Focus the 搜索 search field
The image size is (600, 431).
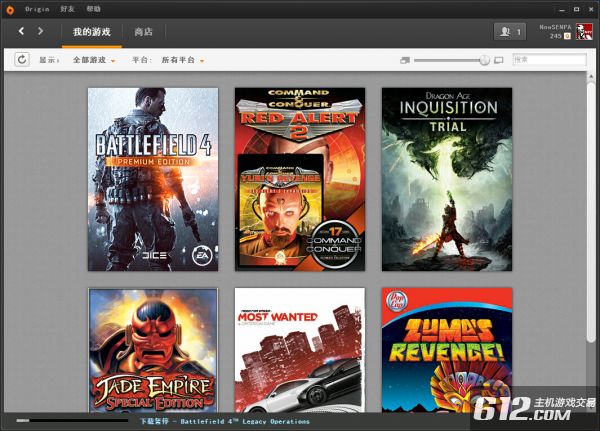[x=549, y=60]
